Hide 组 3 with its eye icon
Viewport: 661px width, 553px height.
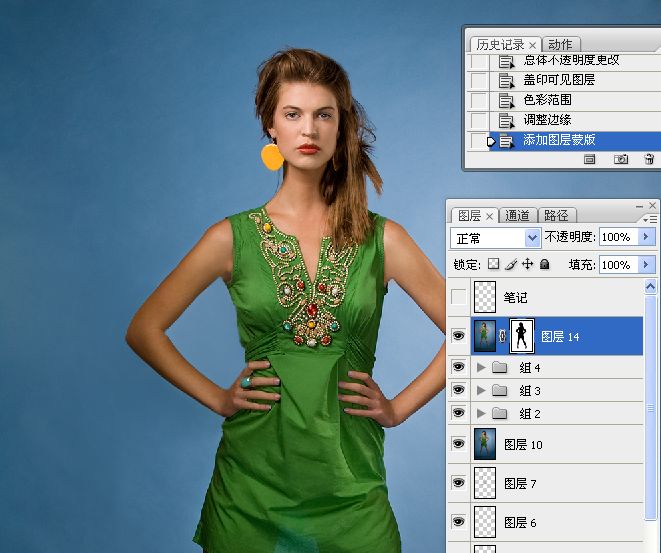tap(458, 390)
